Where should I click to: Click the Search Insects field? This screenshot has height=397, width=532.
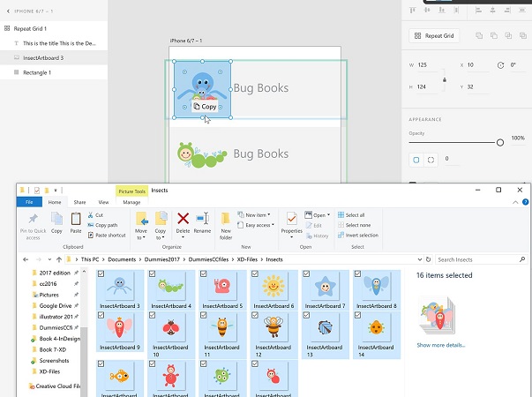coord(481,260)
